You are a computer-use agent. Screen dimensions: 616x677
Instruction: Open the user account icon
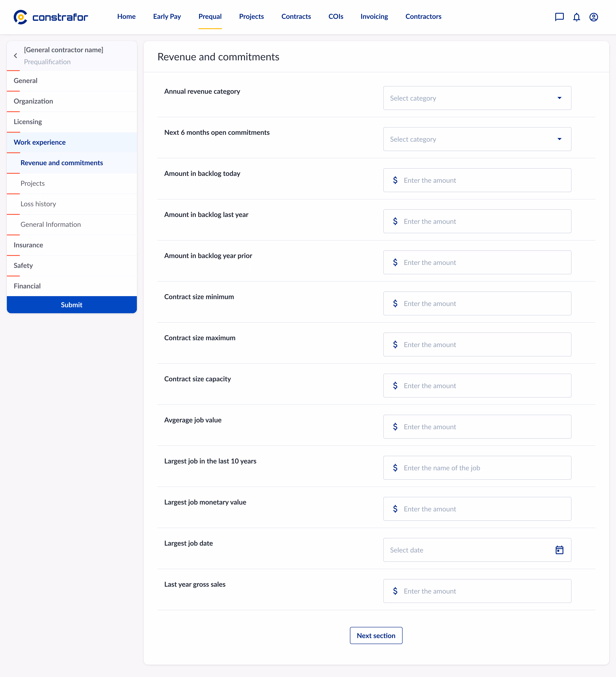click(594, 17)
